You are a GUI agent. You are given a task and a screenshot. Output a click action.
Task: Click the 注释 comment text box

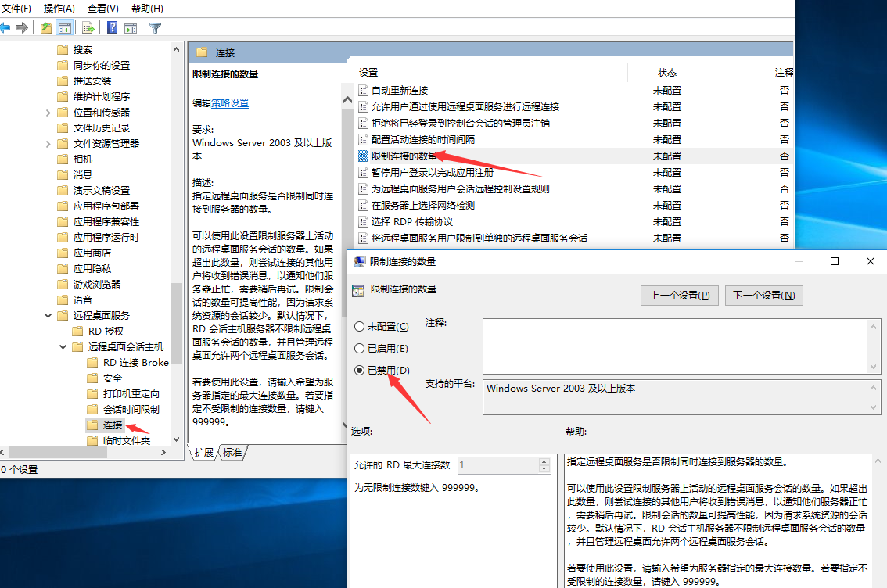point(677,346)
